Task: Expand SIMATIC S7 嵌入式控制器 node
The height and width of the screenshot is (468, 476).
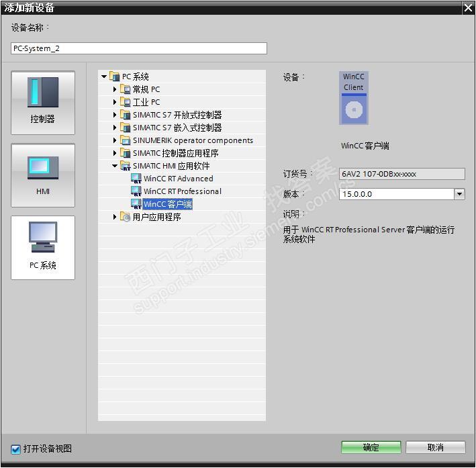Action: coord(115,128)
